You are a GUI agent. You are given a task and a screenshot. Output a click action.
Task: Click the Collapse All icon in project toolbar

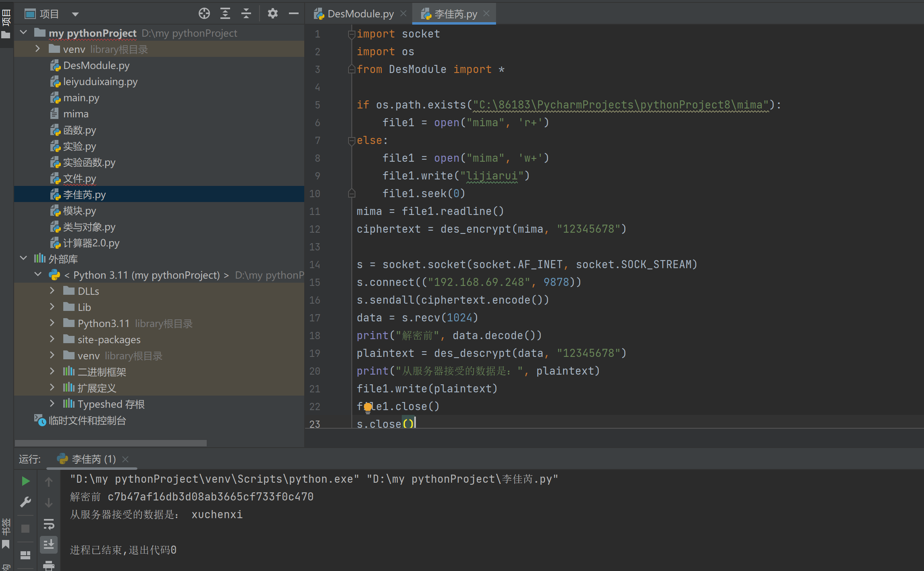246,14
